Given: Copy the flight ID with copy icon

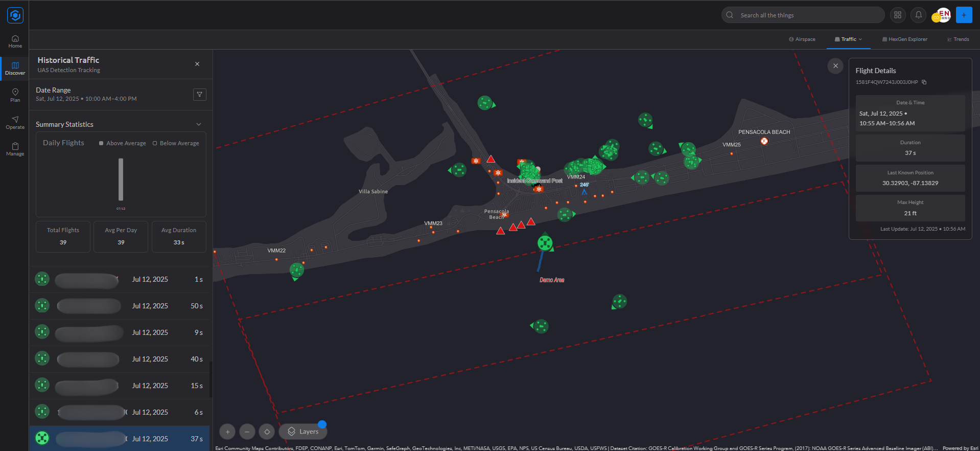Looking at the screenshot, I should (x=924, y=82).
